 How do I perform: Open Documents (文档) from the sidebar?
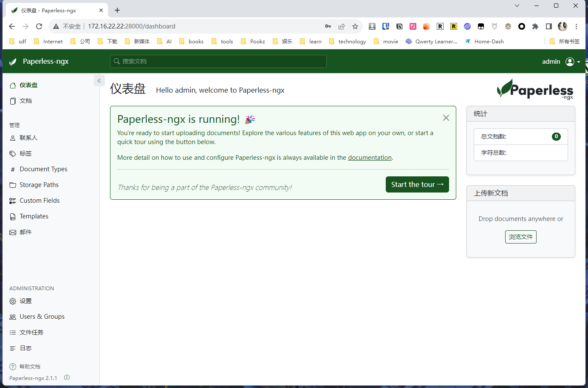coord(25,101)
